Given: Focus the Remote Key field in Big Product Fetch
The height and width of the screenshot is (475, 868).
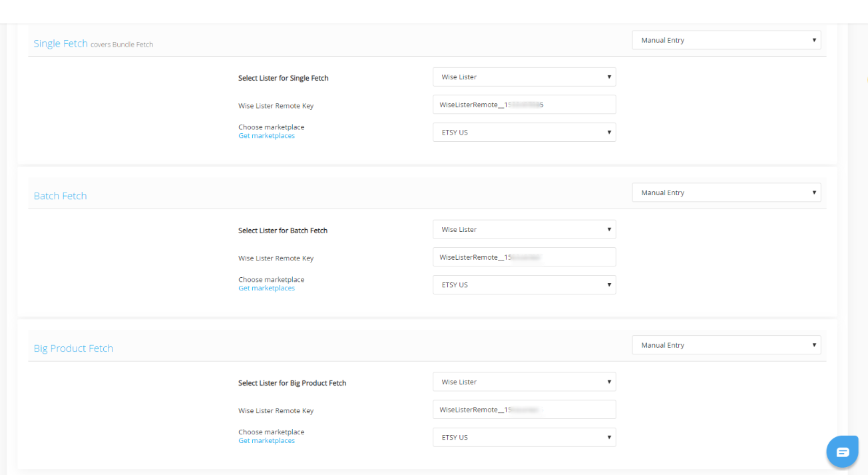Looking at the screenshot, I should 525,410.
